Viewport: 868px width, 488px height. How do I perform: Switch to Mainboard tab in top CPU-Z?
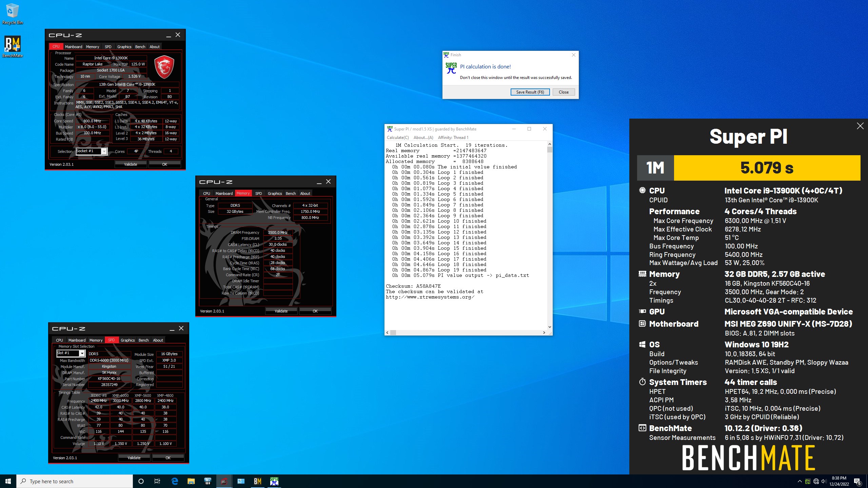tap(74, 47)
